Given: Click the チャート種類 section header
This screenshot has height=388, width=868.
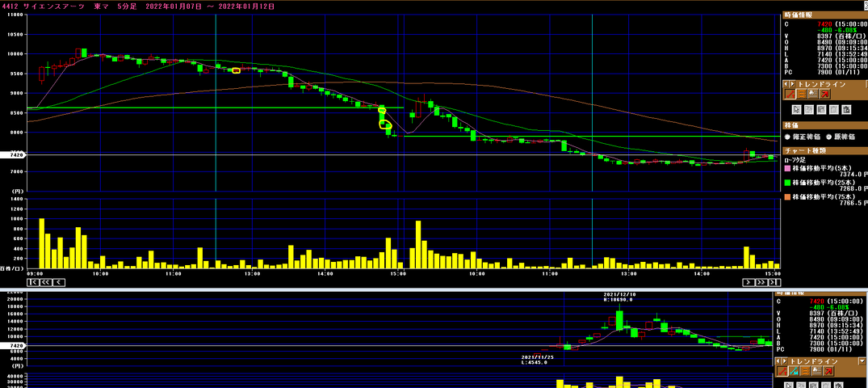Looking at the screenshot, I should coord(825,150).
